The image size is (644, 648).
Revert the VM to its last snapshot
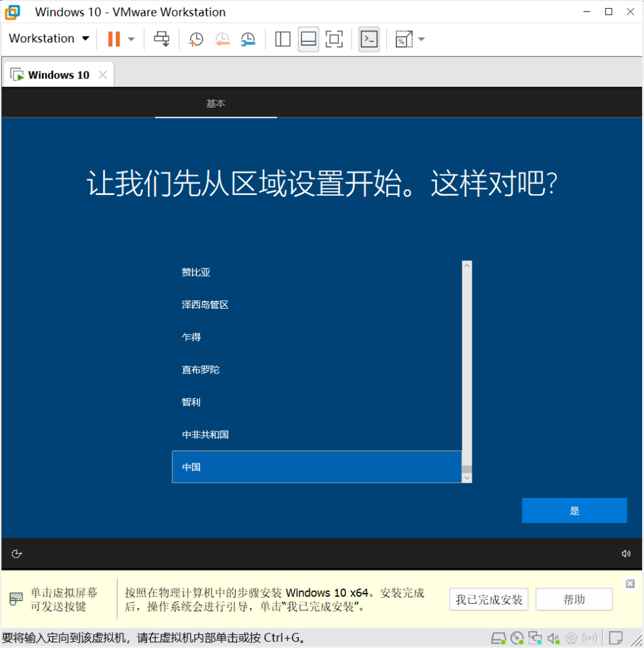[222, 39]
